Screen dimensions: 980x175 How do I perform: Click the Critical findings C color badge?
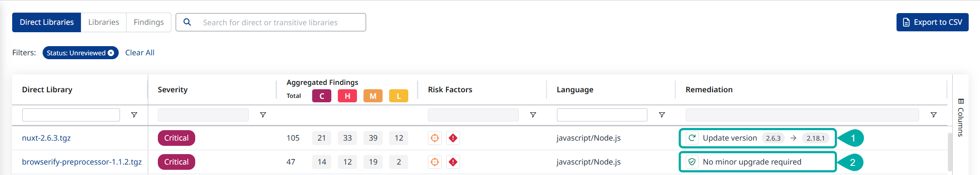coord(322,96)
